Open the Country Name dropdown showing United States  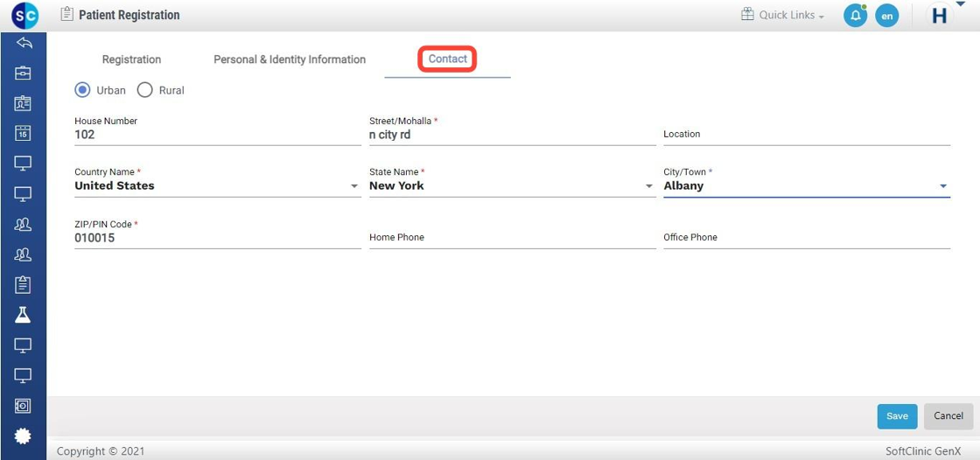point(218,185)
